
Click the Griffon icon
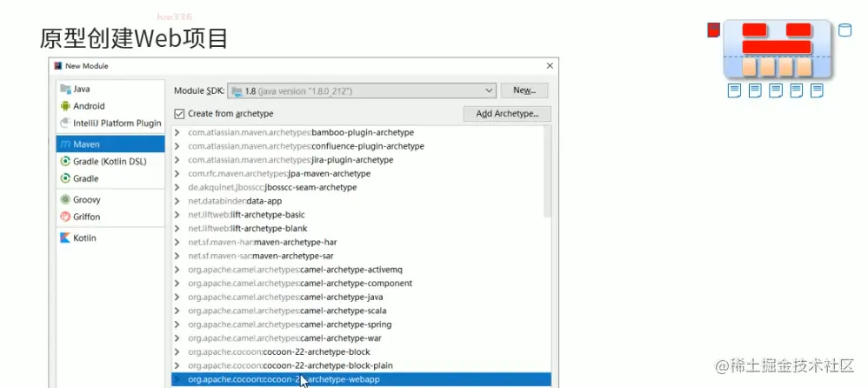[65, 217]
